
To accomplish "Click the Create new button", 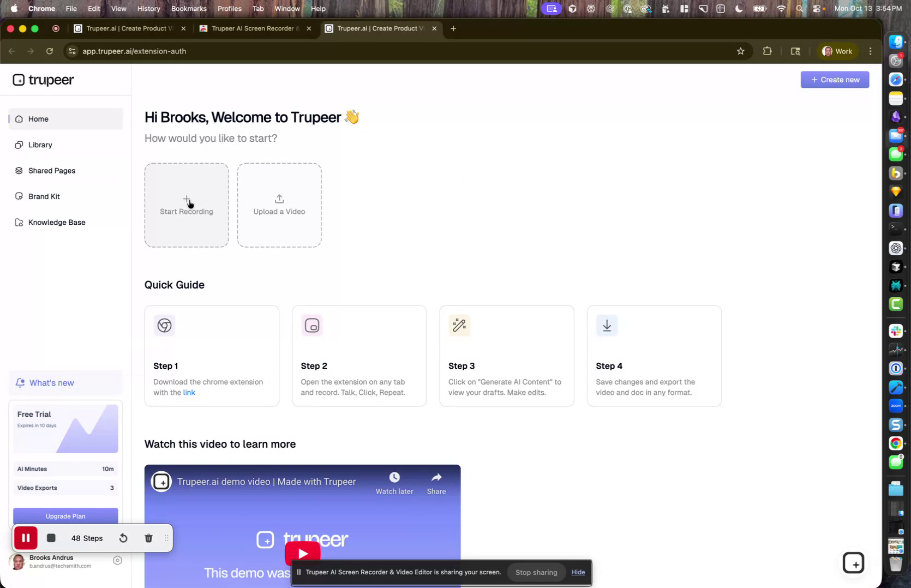I will tap(835, 80).
